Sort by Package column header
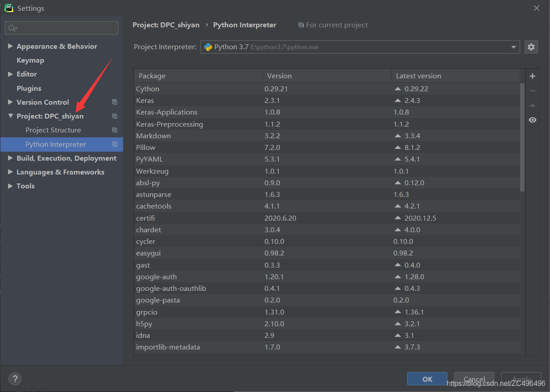 click(198, 76)
